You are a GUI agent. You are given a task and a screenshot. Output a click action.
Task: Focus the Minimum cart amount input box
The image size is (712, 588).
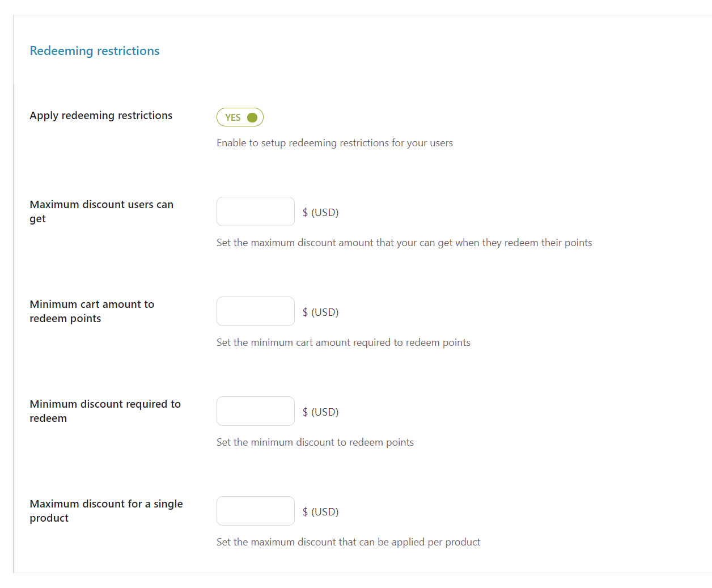[x=255, y=311]
